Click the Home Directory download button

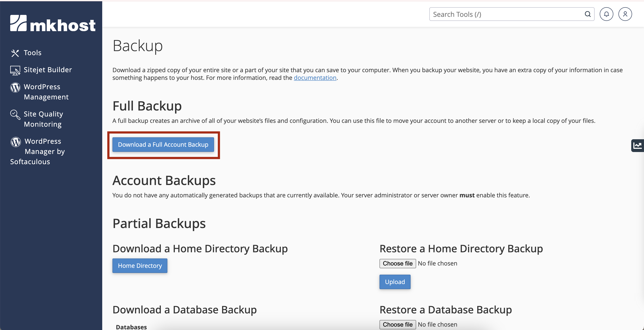(x=140, y=265)
